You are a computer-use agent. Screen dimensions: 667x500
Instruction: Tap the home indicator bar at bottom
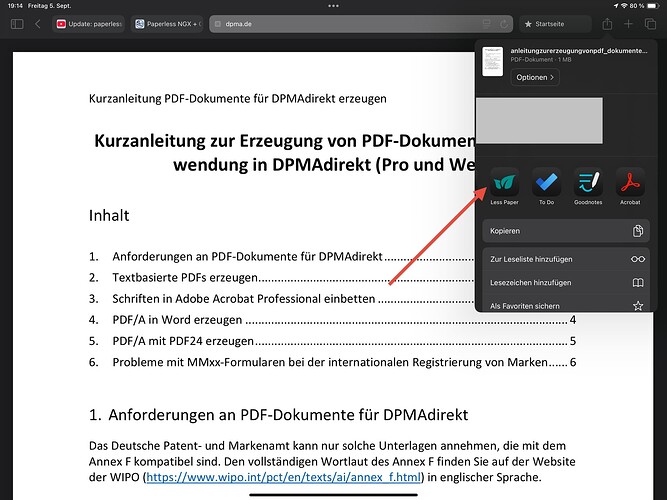point(334,495)
